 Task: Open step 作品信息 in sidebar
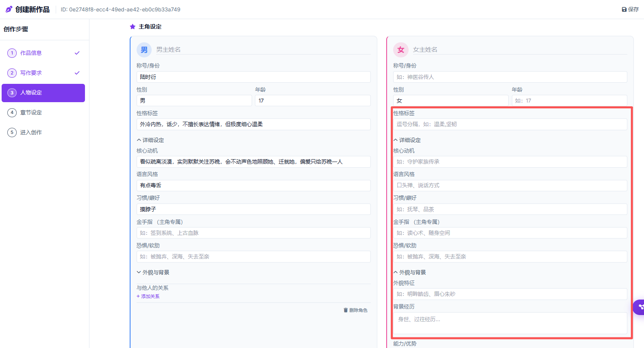pos(43,53)
